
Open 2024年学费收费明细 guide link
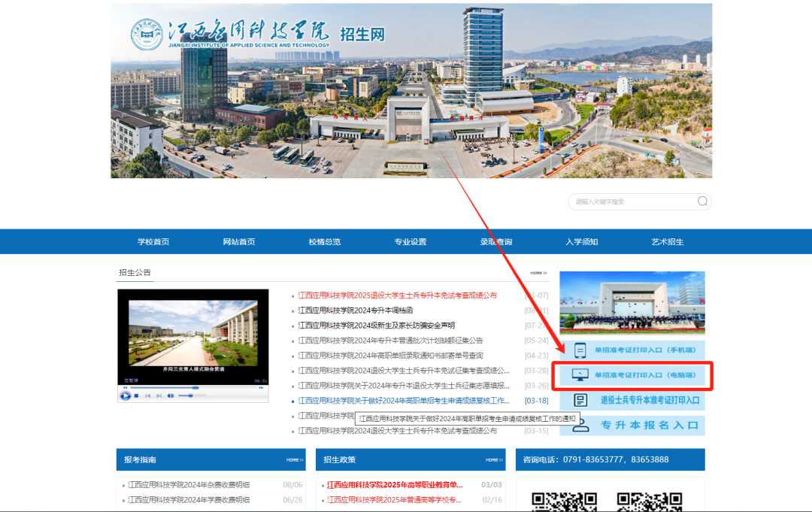pyautogui.click(x=189, y=499)
